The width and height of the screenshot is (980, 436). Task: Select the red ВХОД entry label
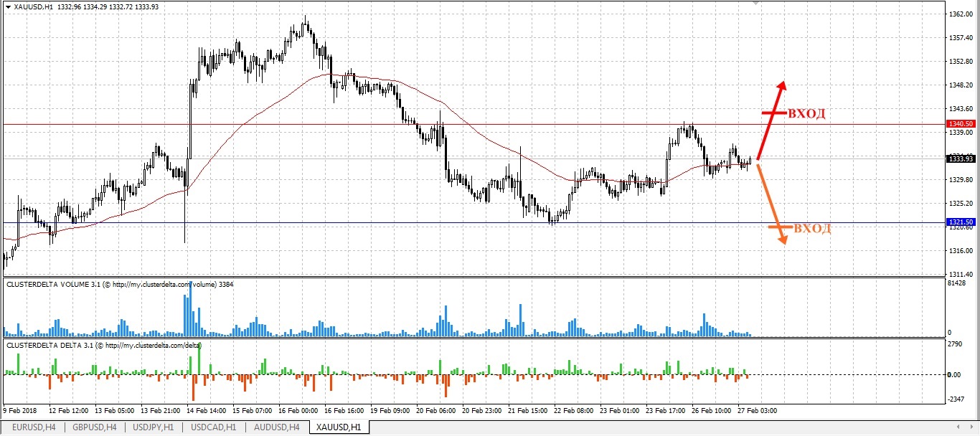[807, 113]
